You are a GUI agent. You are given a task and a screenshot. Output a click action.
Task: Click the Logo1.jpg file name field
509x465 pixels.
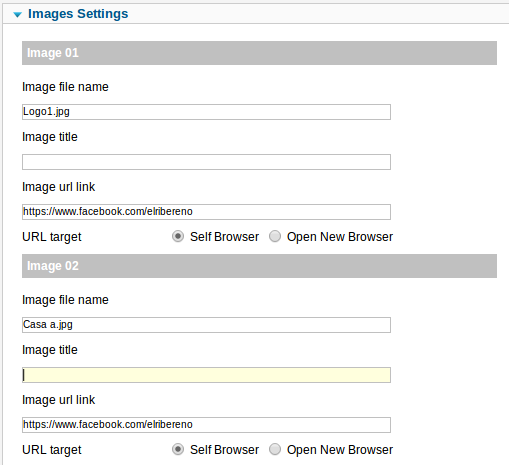[206, 112]
